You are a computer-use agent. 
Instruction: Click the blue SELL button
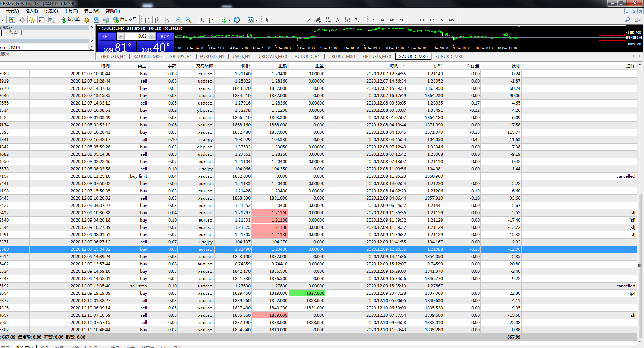pos(107,36)
